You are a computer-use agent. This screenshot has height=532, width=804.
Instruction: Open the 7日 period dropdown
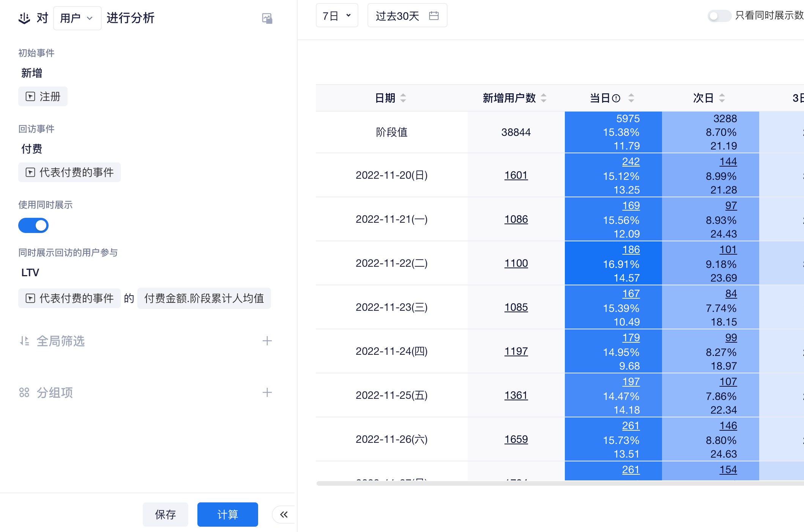point(337,16)
